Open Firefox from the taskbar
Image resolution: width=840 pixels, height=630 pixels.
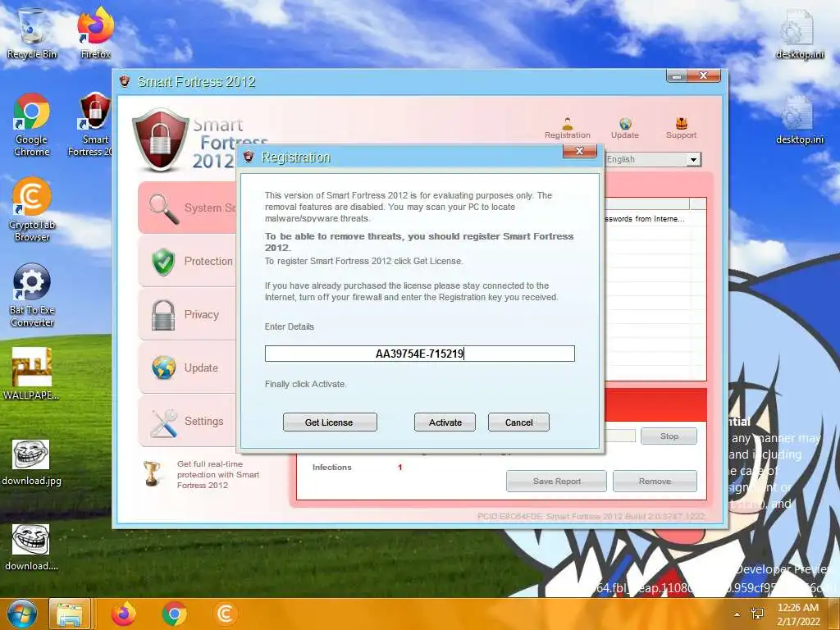124,614
